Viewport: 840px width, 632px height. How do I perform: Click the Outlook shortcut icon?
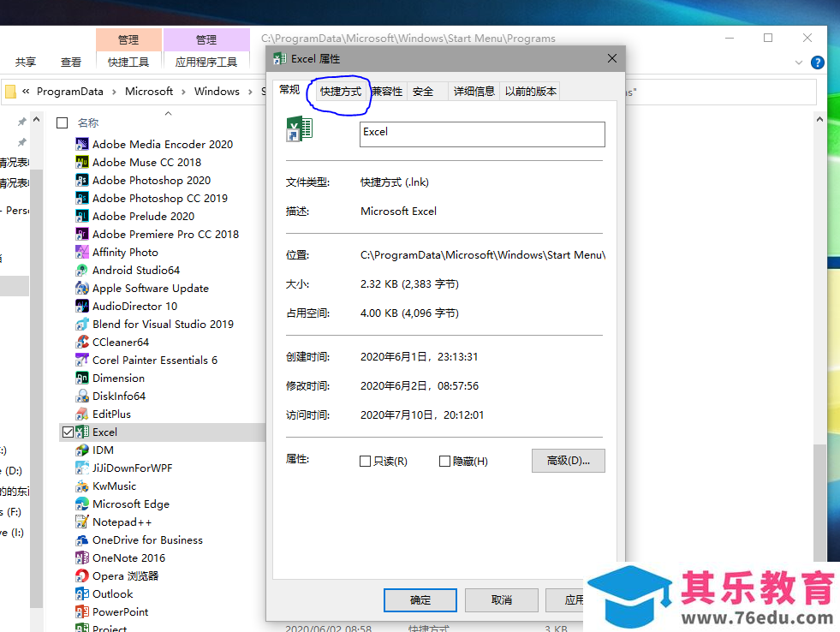tap(82, 594)
